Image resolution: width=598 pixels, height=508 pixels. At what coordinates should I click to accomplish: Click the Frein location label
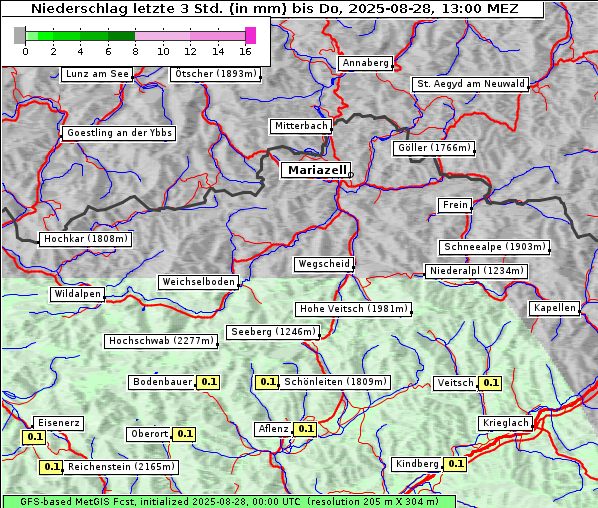coord(455,205)
